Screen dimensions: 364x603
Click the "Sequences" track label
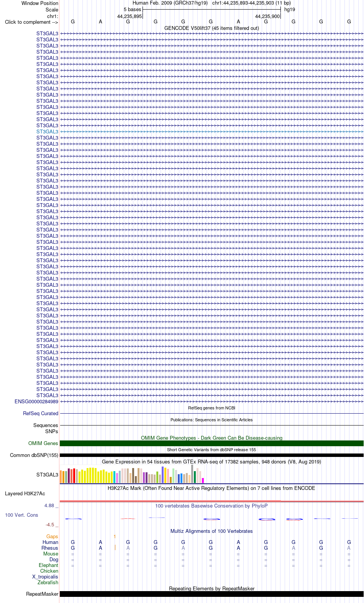point(46,425)
